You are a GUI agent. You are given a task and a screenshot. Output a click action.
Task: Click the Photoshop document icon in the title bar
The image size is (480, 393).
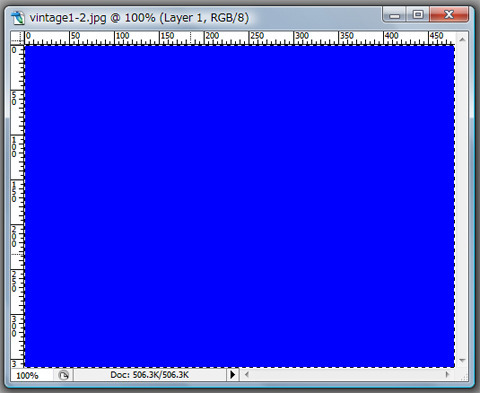[18, 17]
